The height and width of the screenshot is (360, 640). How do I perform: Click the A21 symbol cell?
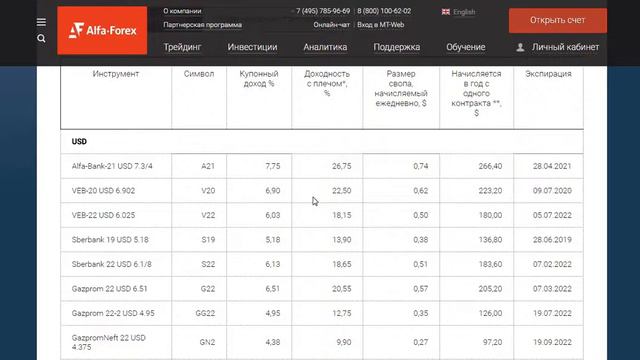click(208, 166)
